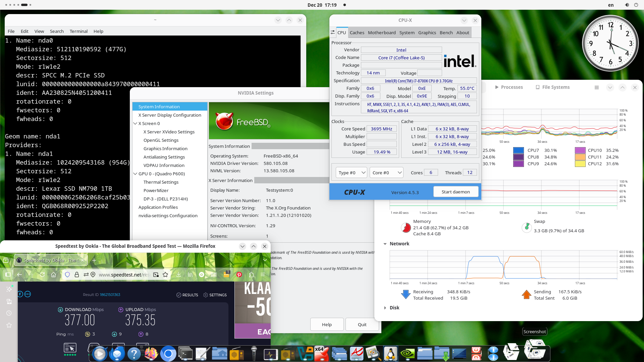Expand the Disk section in System Monitor
This screenshot has width=644, height=362.
pos(385,308)
